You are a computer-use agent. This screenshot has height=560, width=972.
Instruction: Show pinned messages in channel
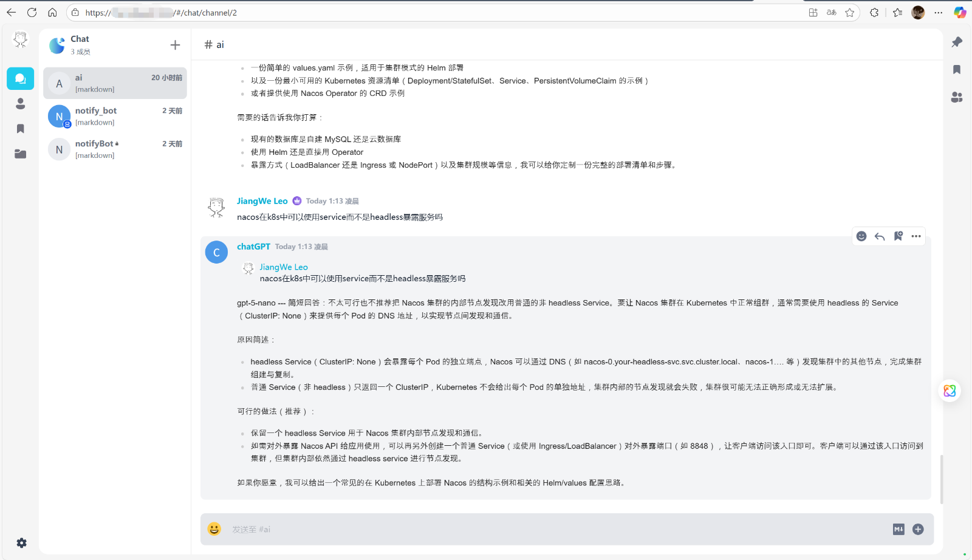pyautogui.click(x=957, y=42)
